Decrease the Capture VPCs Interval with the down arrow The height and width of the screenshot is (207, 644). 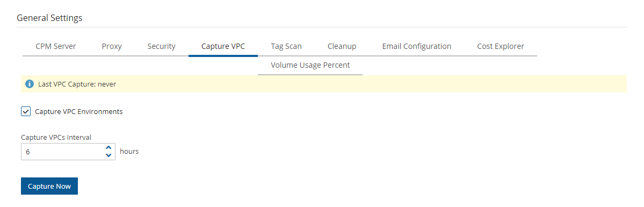[x=108, y=155]
